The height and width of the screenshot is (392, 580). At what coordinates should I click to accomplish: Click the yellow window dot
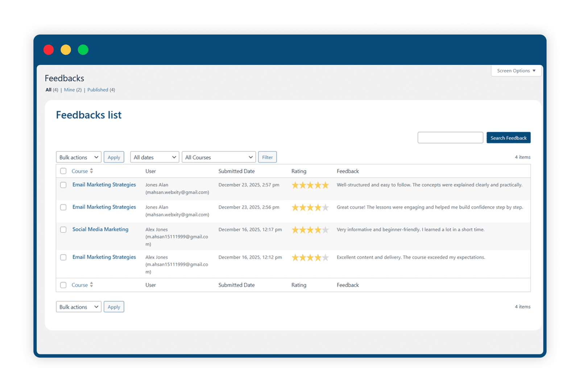(66, 50)
